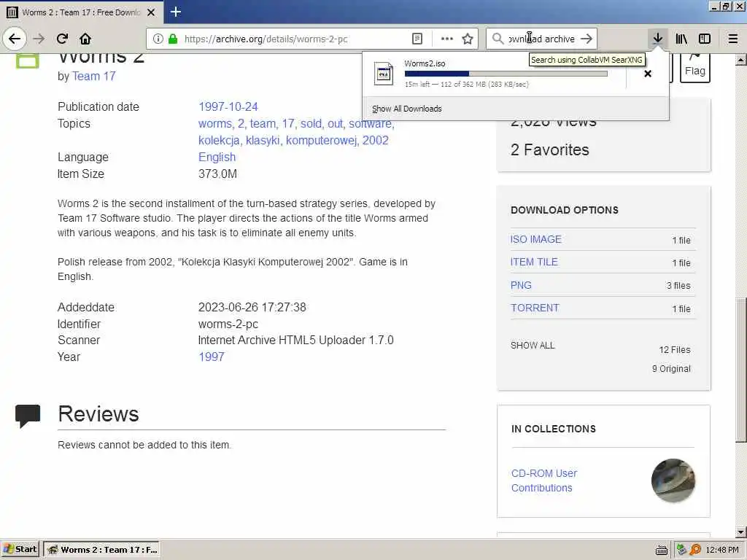Image resolution: width=747 pixels, height=560 pixels.
Task: Expand the PNG download option
Action: tap(521, 285)
